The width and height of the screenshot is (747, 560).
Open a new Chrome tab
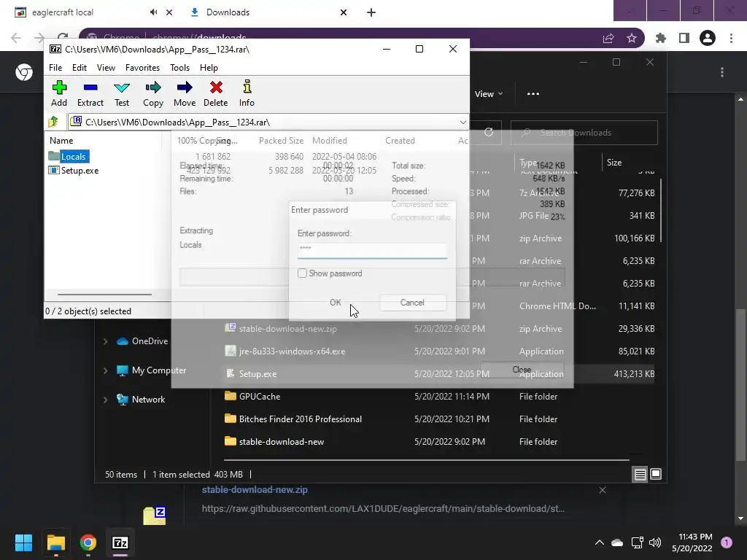tap(371, 12)
